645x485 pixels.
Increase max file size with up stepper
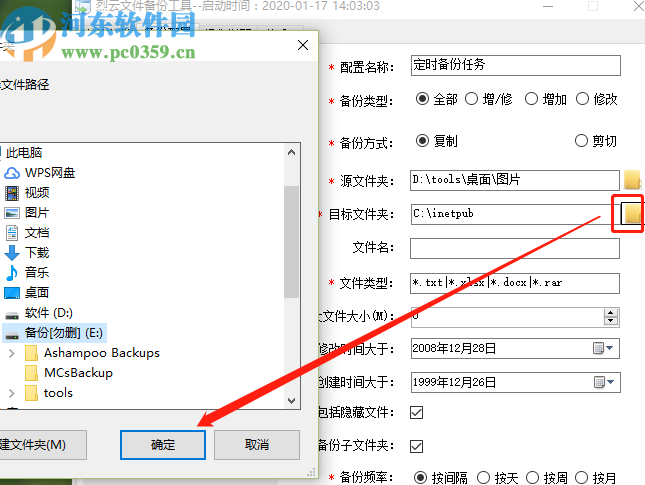pos(611,313)
